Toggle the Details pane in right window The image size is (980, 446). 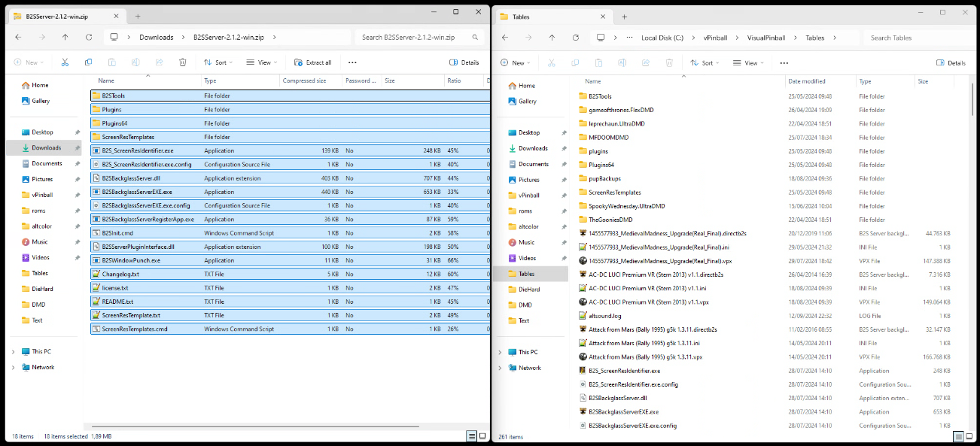(950, 62)
